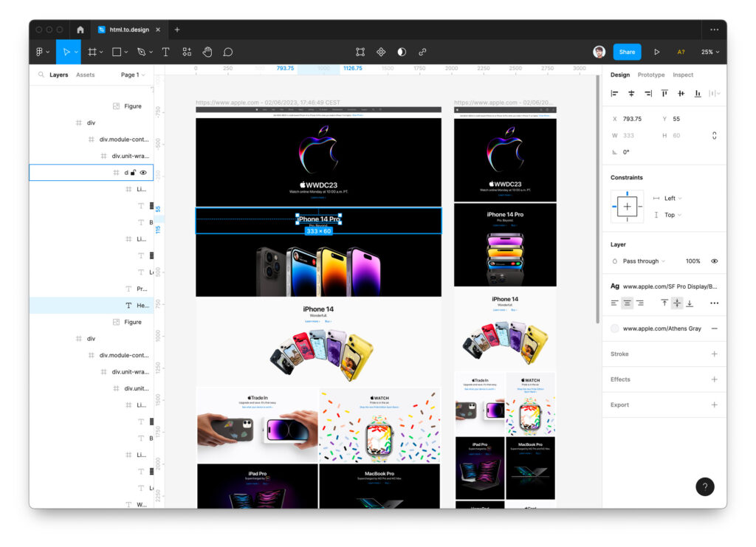Toggle the lock on selected layer
Image resolution: width=756 pixels, height=547 pixels.
coord(134,173)
